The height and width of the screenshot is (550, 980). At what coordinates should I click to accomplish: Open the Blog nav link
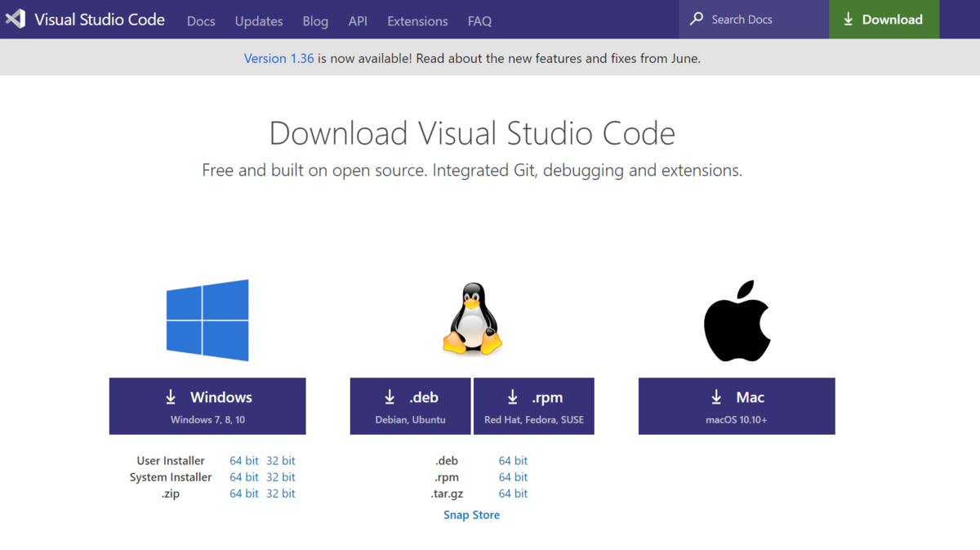315,21
